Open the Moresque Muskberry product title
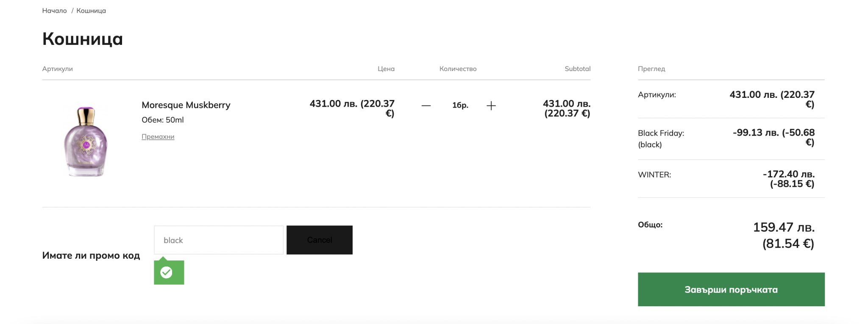 186,105
